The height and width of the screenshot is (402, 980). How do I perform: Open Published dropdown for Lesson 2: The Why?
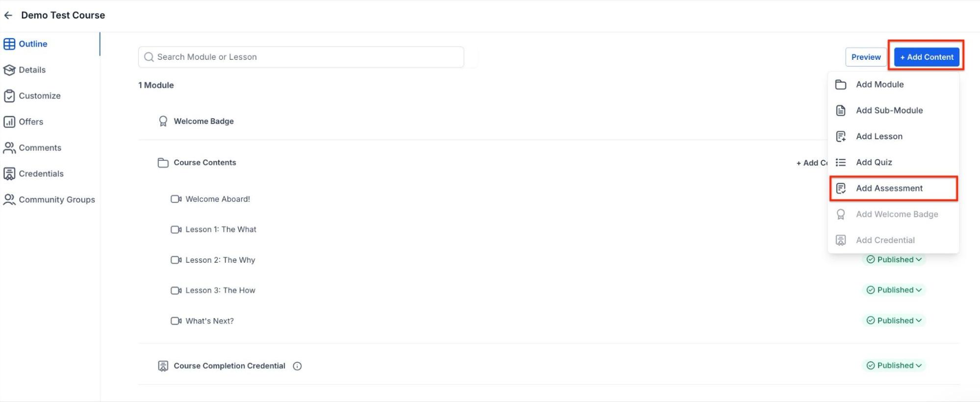pos(894,260)
